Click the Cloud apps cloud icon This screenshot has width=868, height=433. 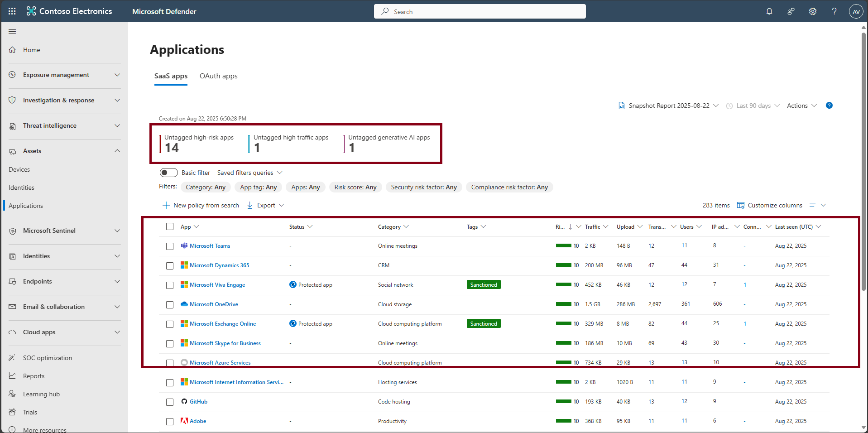coord(12,332)
